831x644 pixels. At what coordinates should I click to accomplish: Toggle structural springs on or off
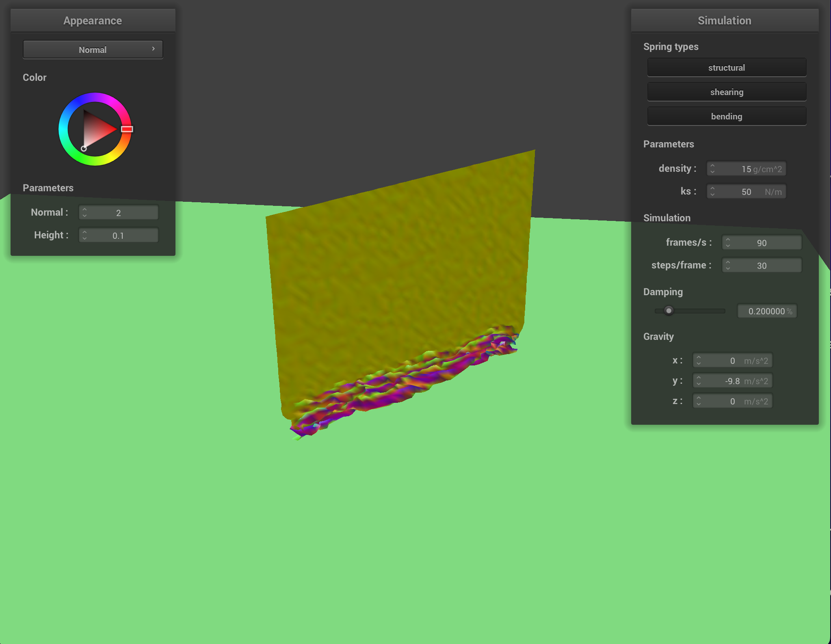click(x=727, y=67)
